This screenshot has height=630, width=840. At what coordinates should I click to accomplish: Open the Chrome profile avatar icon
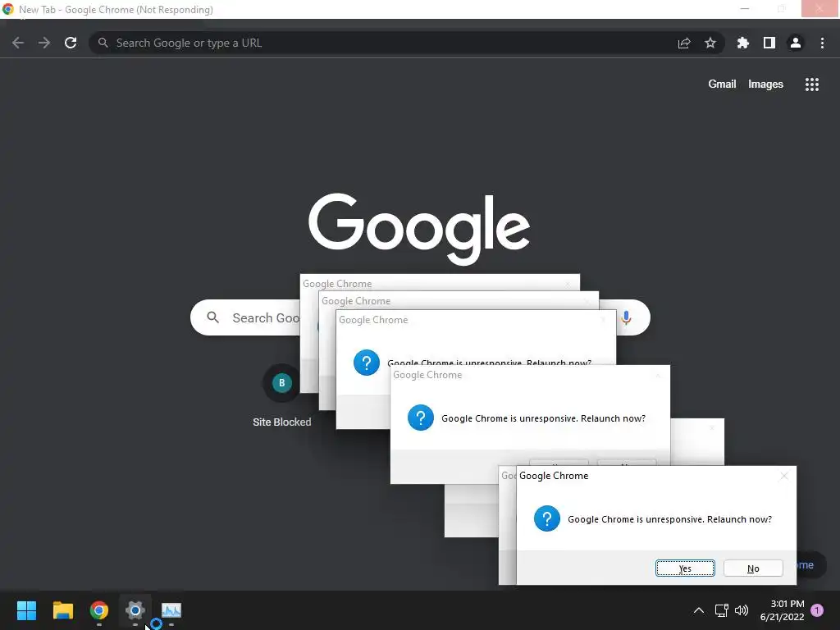pyautogui.click(x=796, y=43)
